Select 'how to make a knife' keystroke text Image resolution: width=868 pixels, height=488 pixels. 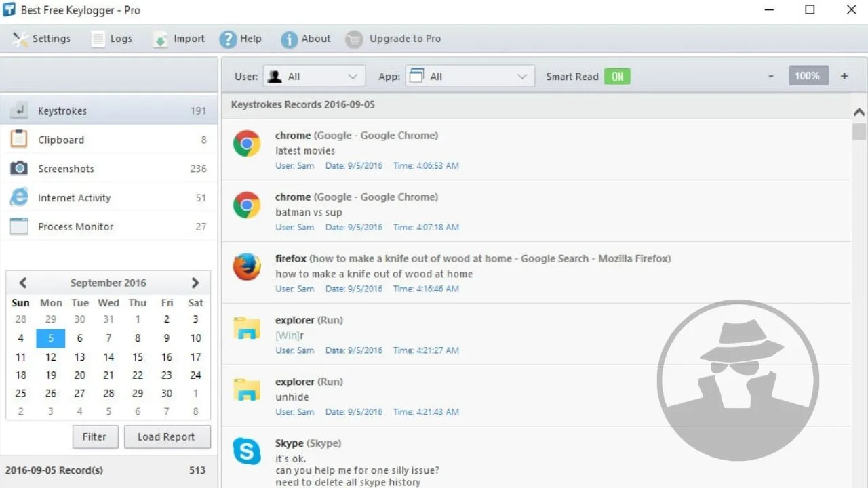(x=374, y=274)
